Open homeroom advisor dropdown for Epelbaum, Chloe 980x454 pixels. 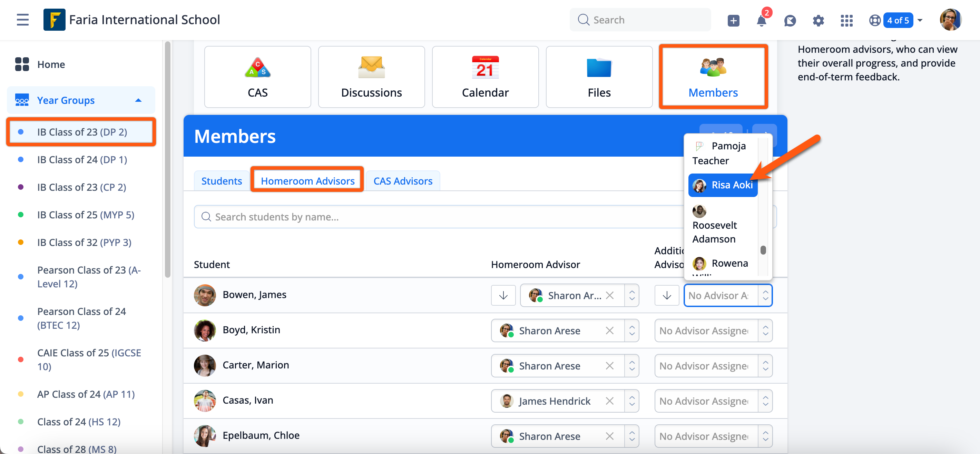[631, 436]
